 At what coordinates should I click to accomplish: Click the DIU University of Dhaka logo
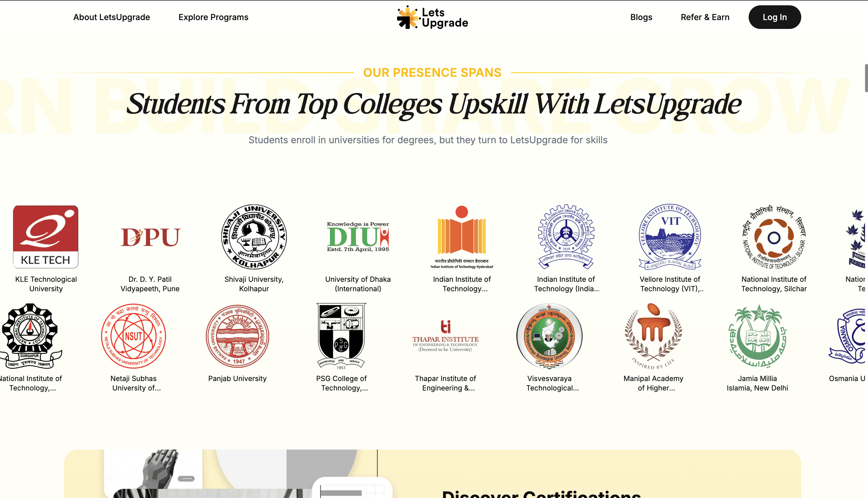358,237
